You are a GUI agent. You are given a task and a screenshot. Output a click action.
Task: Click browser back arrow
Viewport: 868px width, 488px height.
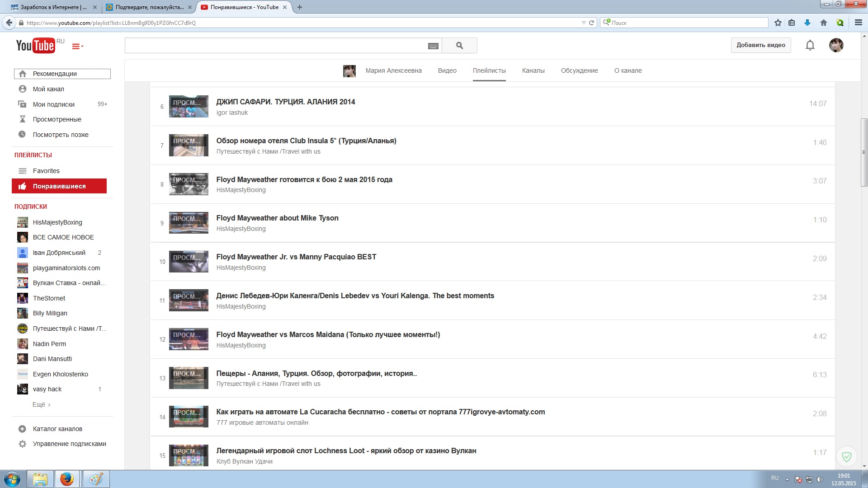[9, 23]
